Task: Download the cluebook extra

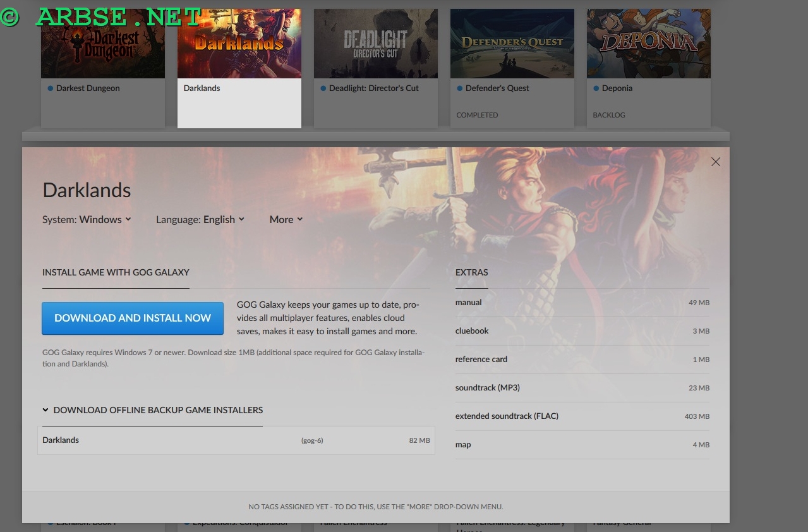Action: point(582,331)
